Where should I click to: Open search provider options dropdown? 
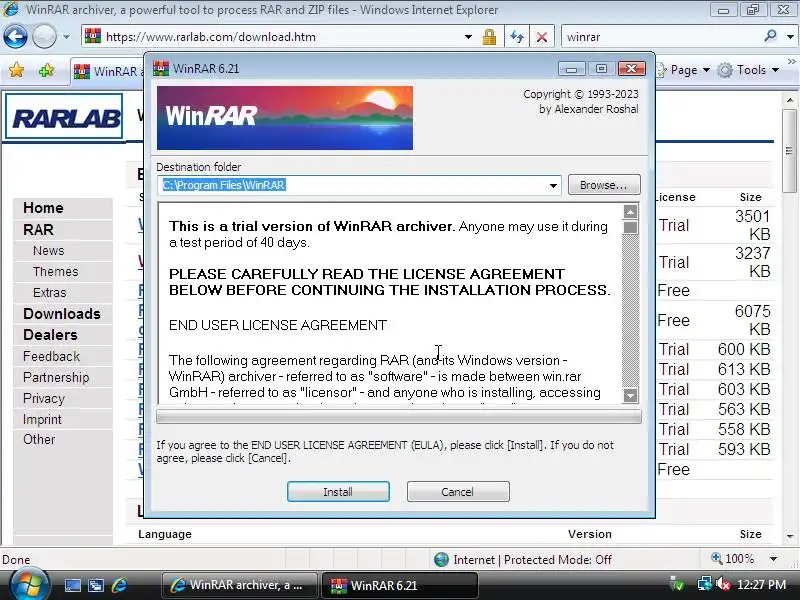[x=790, y=37]
